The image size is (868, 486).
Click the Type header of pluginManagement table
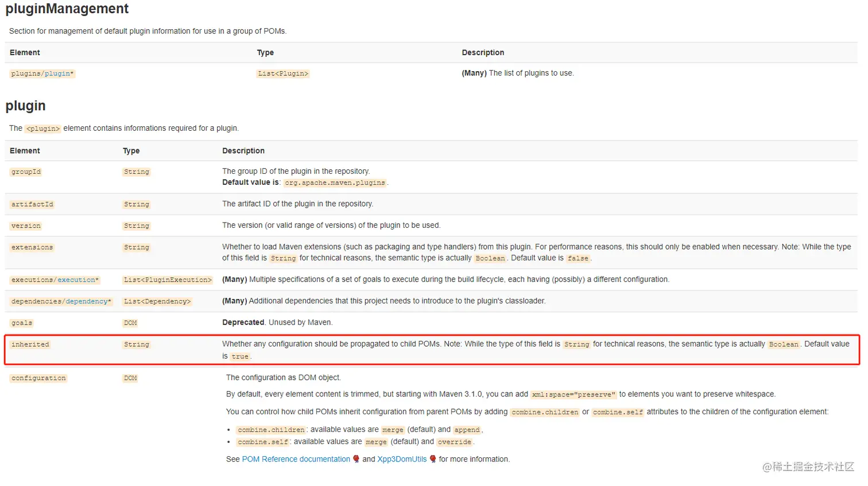pyautogui.click(x=265, y=53)
